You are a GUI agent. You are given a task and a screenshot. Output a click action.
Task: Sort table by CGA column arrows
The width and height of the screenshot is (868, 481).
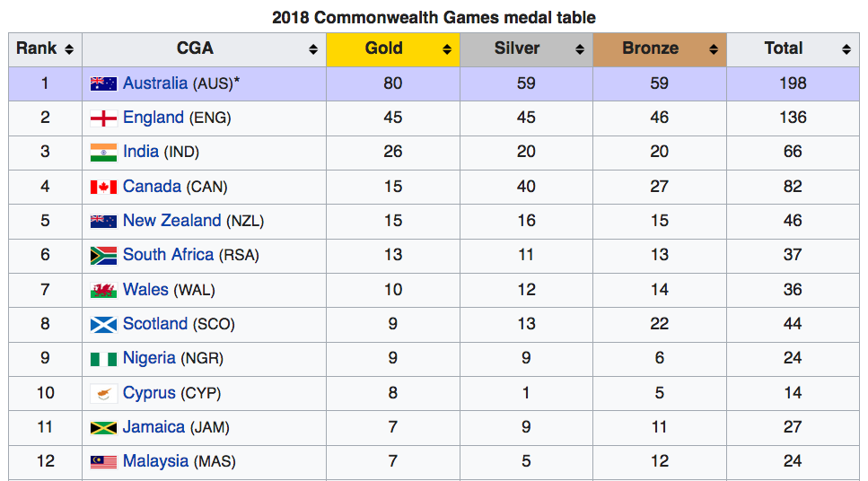(x=313, y=49)
